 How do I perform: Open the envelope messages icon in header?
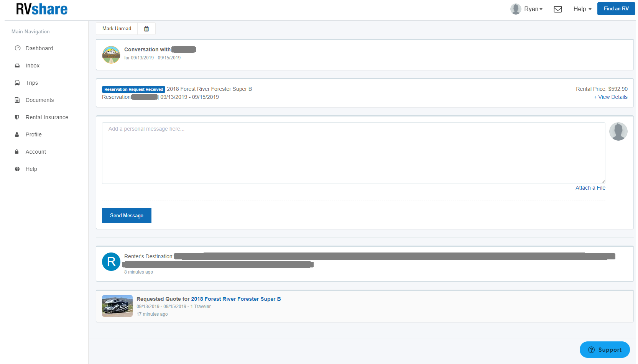558,9
